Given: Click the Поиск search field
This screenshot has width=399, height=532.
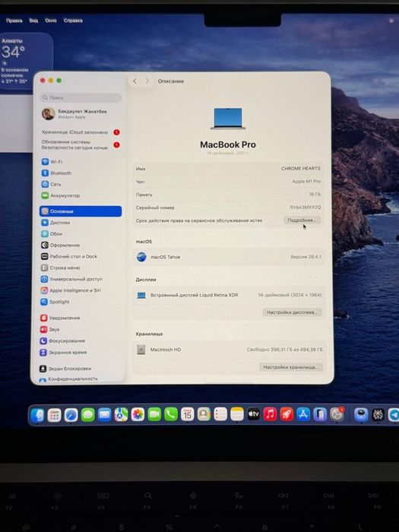Looking at the screenshot, I should (81, 98).
